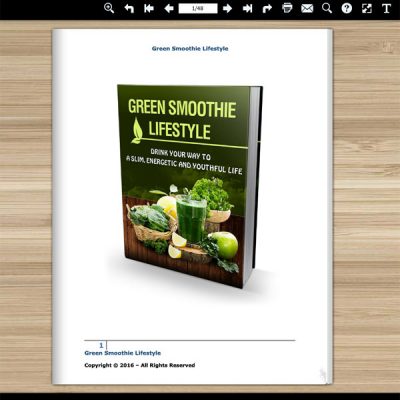The height and width of the screenshot is (400, 400).
Task: Toggle fullscreen mode with the expand icon
Action: pyautogui.click(x=367, y=8)
